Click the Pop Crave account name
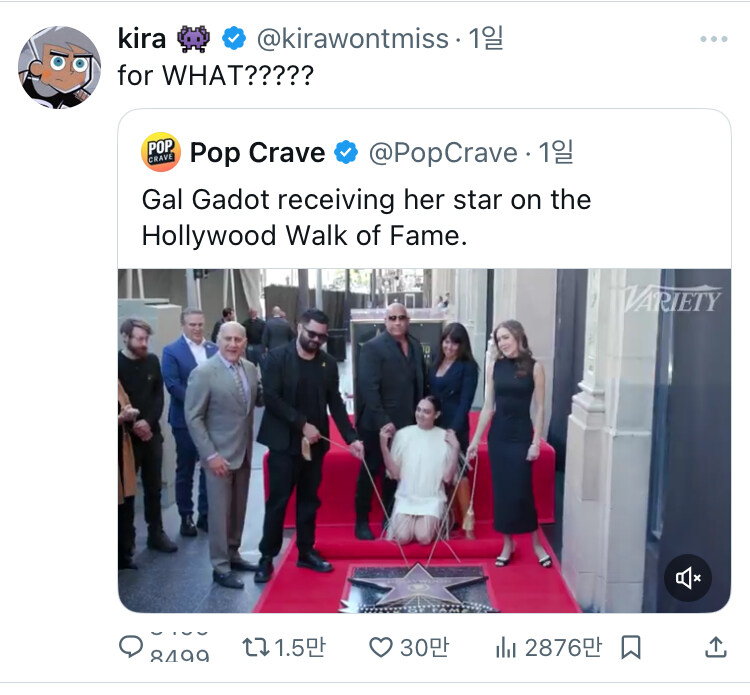This screenshot has height=695, width=750. [x=257, y=153]
